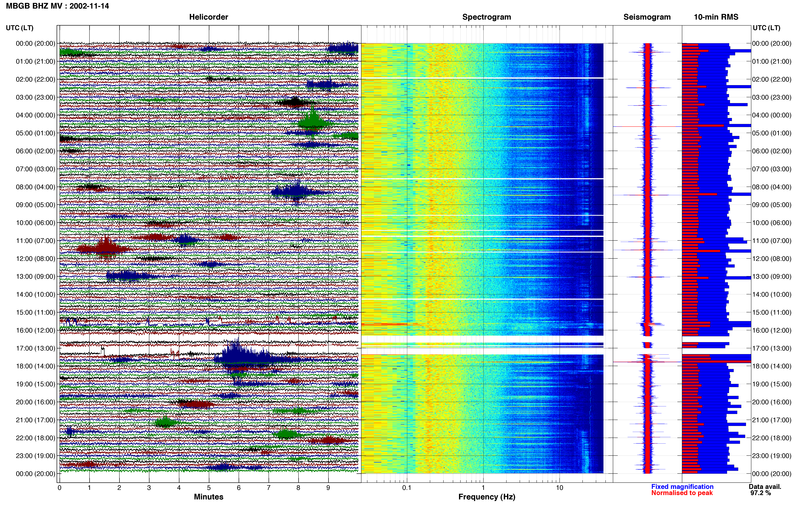The width and height of the screenshot is (812, 508).
Task: Click the "UTC (LT)" label beside the Helicorder
Action: (19, 28)
